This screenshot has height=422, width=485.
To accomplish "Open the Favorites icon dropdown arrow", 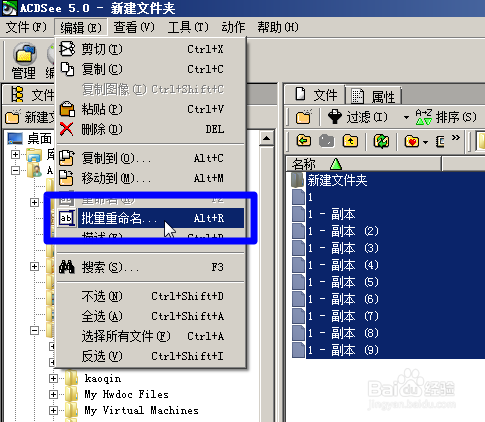I will (425, 142).
